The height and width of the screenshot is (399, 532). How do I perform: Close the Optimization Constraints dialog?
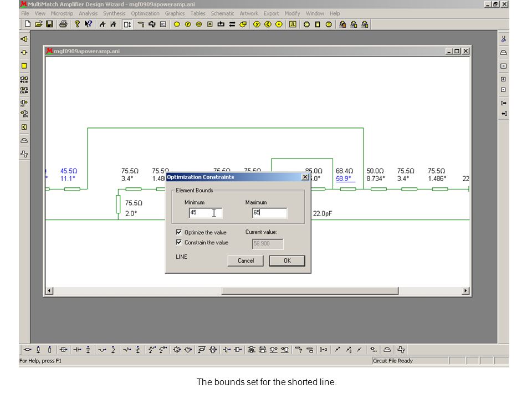pos(305,177)
